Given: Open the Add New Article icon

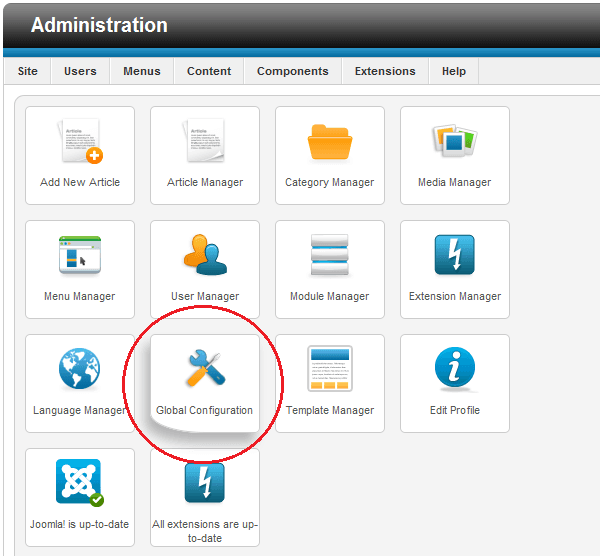Looking at the screenshot, I should tap(80, 140).
